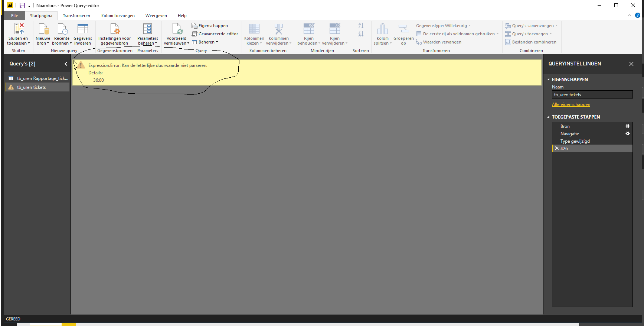Switch to Weergeven tab

coord(156,16)
